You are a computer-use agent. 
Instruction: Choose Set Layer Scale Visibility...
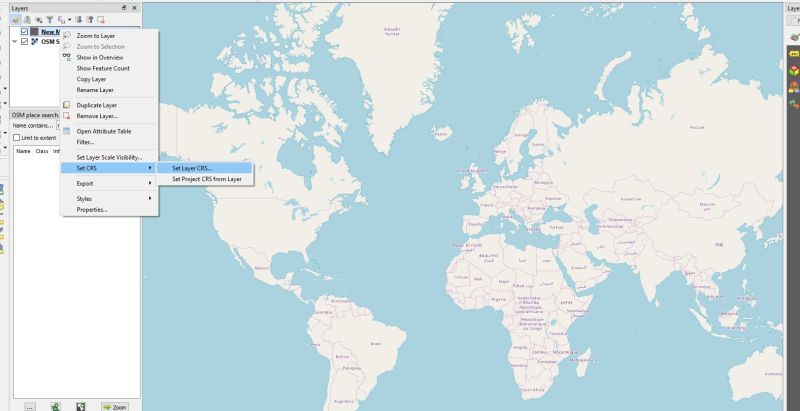pyautogui.click(x=109, y=158)
